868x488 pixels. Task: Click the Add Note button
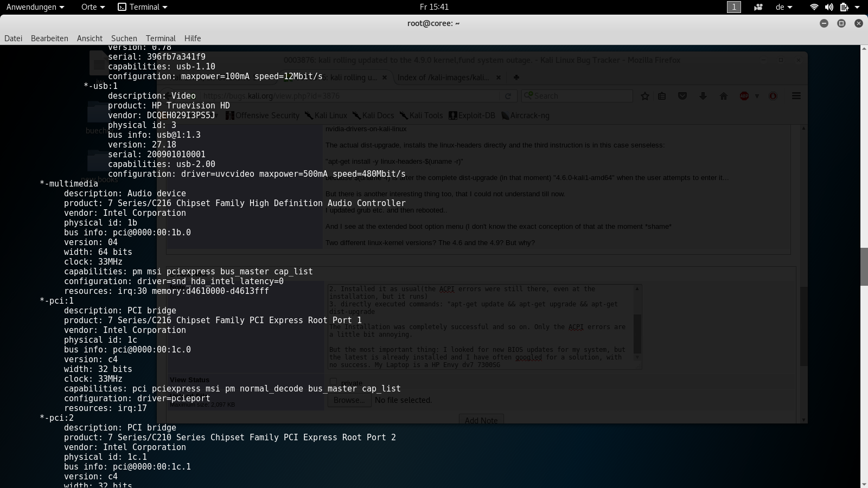(481, 420)
